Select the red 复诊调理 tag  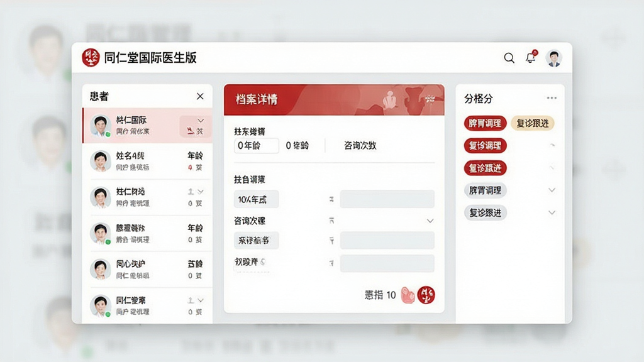(x=485, y=146)
